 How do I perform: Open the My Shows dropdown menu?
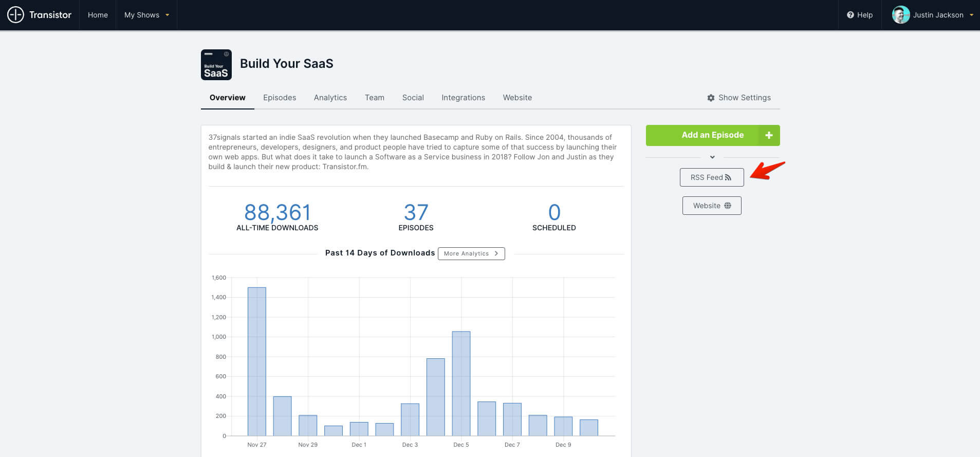(146, 15)
